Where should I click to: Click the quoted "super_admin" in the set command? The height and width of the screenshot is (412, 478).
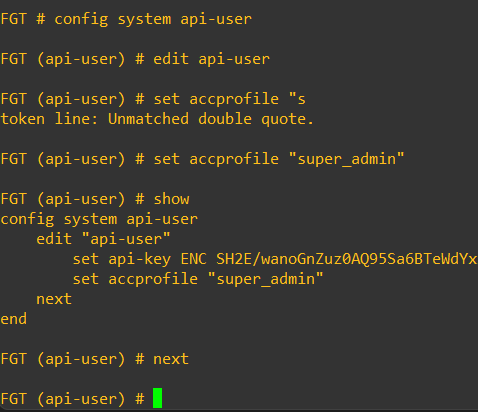point(346,159)
